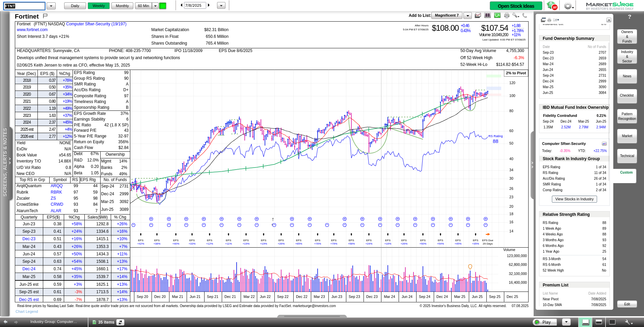This screenshot has height=327, width=644.
Task: Open CRWD ticker link
Action: click(57, 204)
